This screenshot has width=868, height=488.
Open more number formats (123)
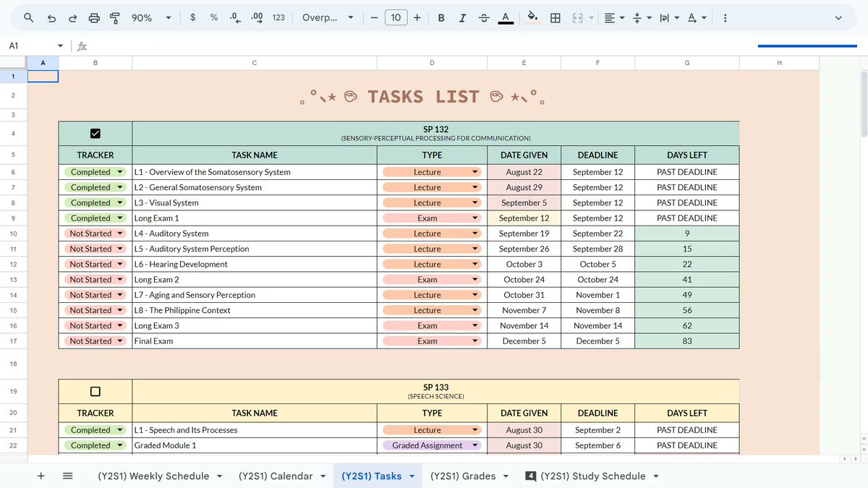(x=278, y=18)
